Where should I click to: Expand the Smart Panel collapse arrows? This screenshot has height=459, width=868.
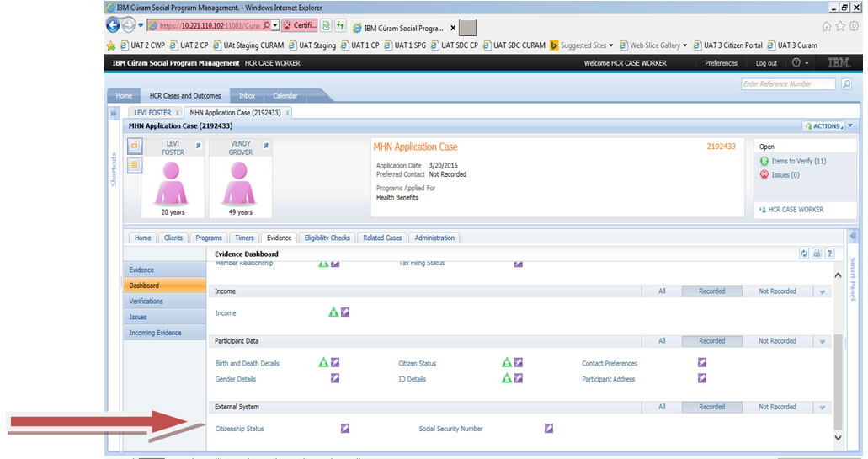point(853,236)
